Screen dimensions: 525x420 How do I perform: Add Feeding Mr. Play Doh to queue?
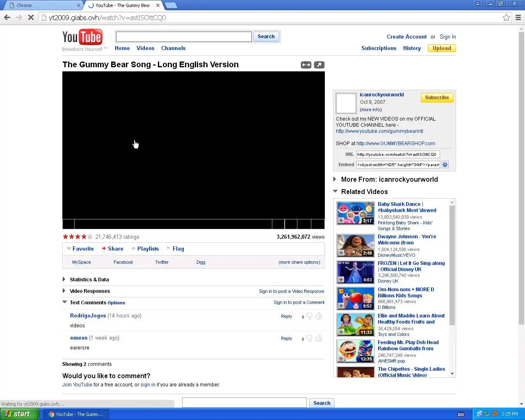click(x=341, y=359)
